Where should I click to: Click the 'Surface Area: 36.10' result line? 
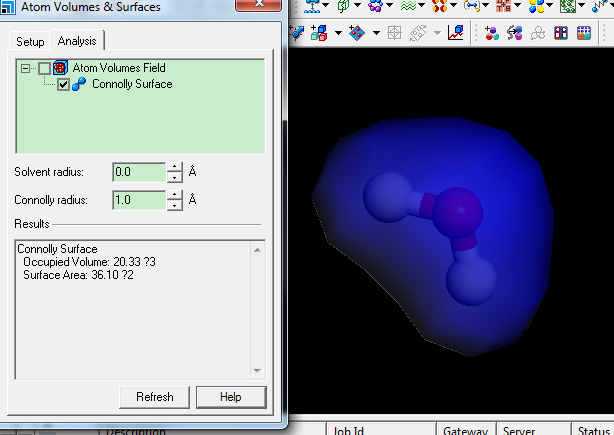click(78, 275)
